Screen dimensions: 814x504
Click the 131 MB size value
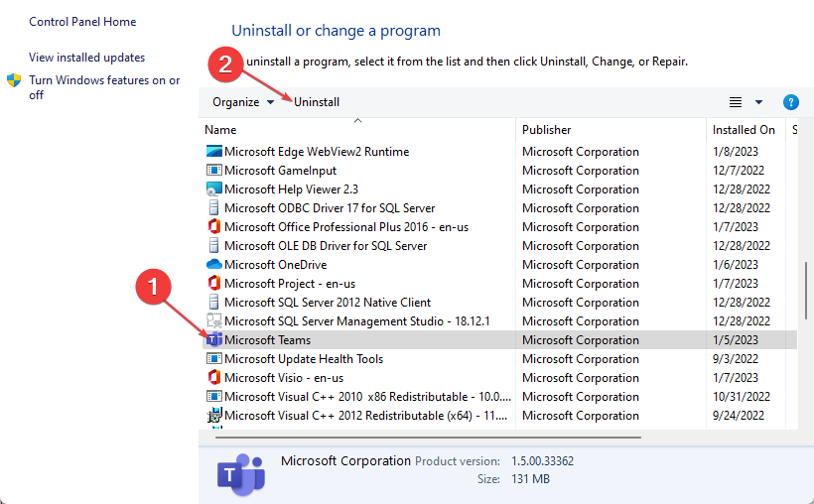(x=530, y=479)
